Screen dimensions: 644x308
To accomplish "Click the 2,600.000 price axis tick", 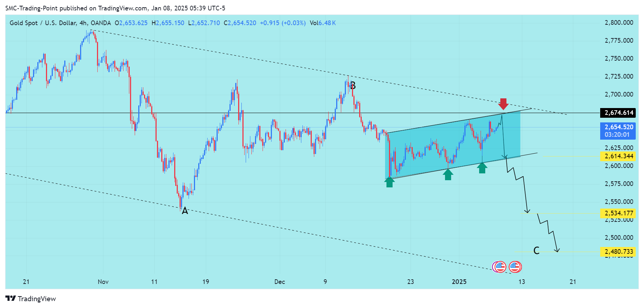I will pyautogui.click(x=619, y=166).
